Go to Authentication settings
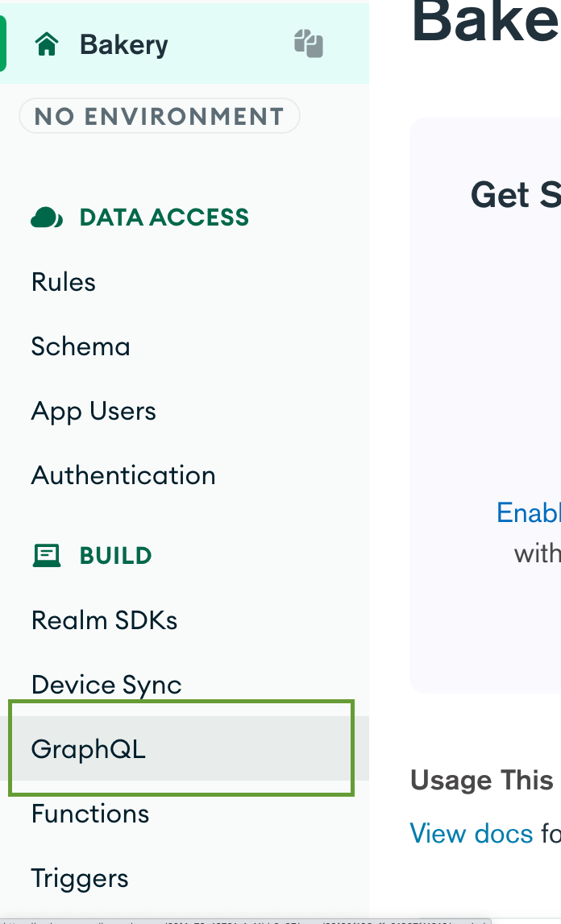Screen dimensions: 561x924 pos(123,475)
